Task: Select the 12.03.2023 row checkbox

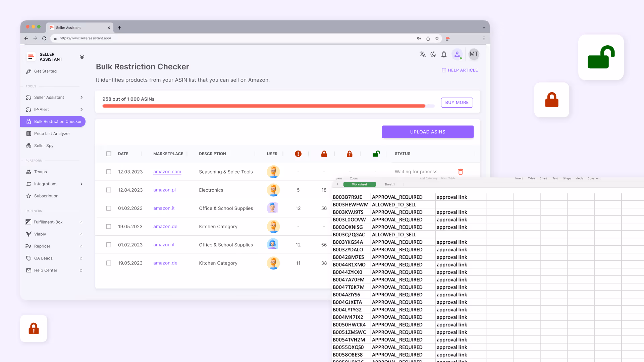Action: 108,172
